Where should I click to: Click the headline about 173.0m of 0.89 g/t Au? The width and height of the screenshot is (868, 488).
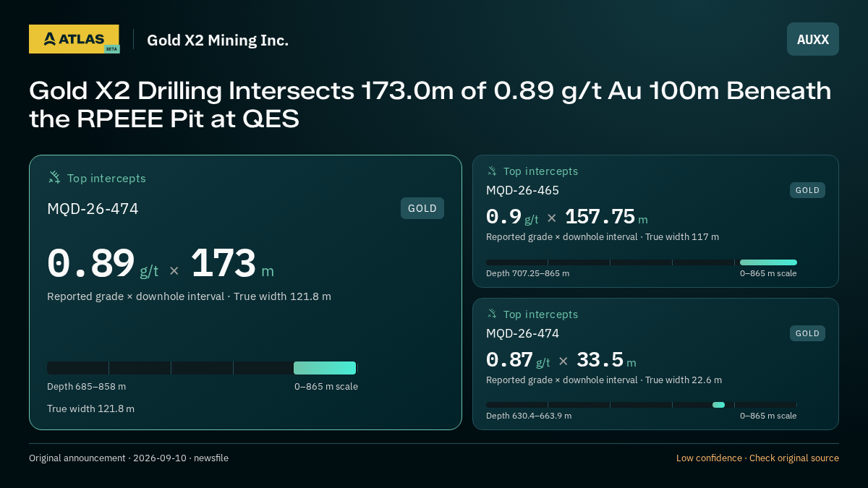(430, 104)
